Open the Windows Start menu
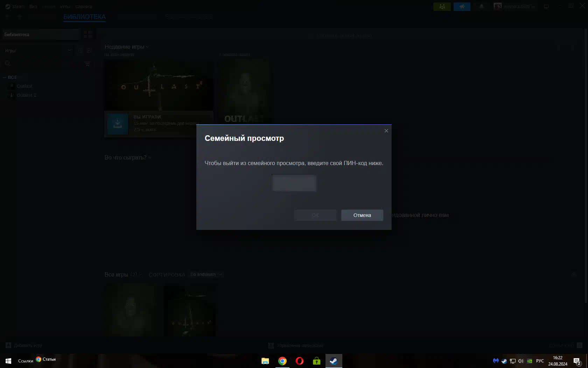 tap(8, 361)
